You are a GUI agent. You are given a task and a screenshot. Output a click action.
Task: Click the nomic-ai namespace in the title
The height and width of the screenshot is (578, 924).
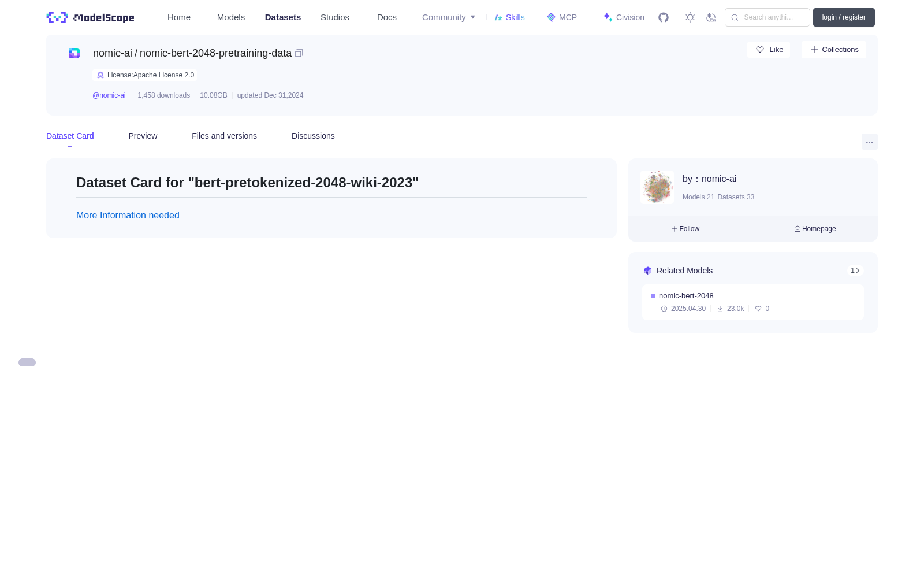coord(113,53)
